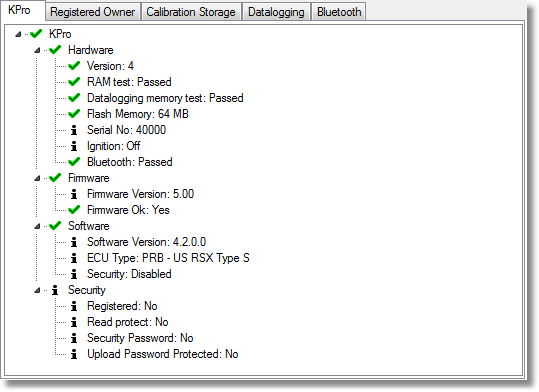
Task: Click info icon for Registered: No
Action: (x=74, y=306)
